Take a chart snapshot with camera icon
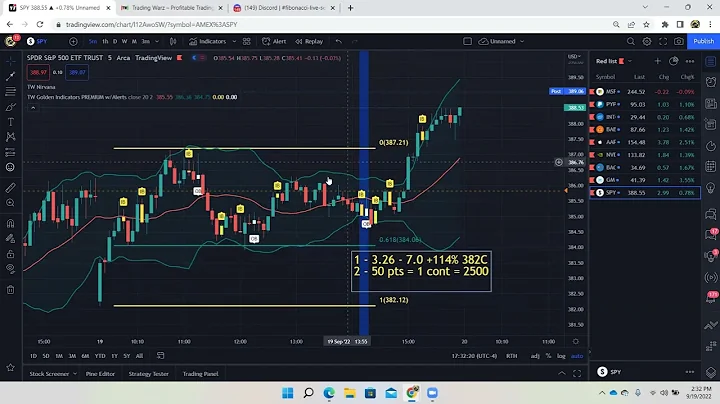Image resolution: width=720 pixels, height=404 pixels. click(679, 41)
